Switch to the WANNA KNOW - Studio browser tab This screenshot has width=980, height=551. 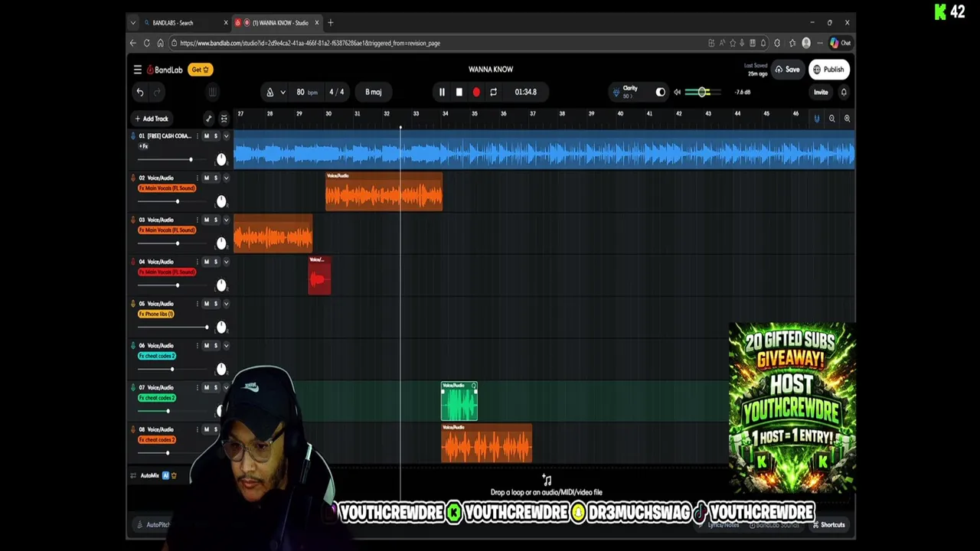click(x=279, y=23)
